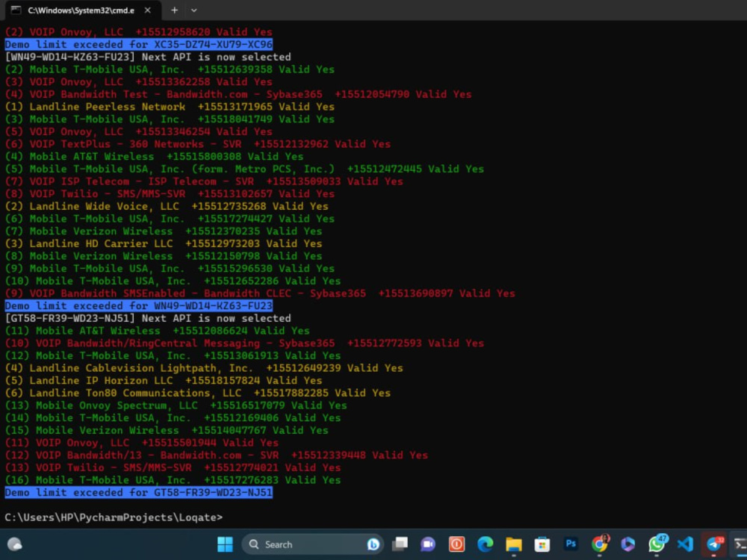Screen dimensions: 747x560
Task: Open WhatsApp with 47 badge
Action: (x=657, y=544)
